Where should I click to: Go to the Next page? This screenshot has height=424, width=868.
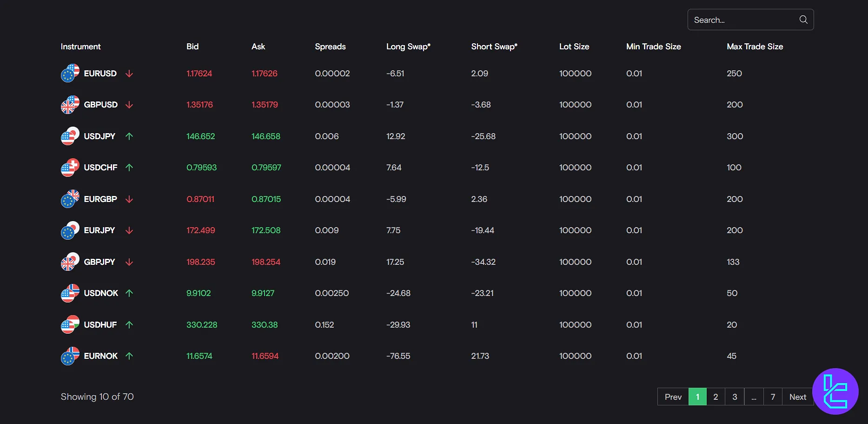[x=797, y=397]
